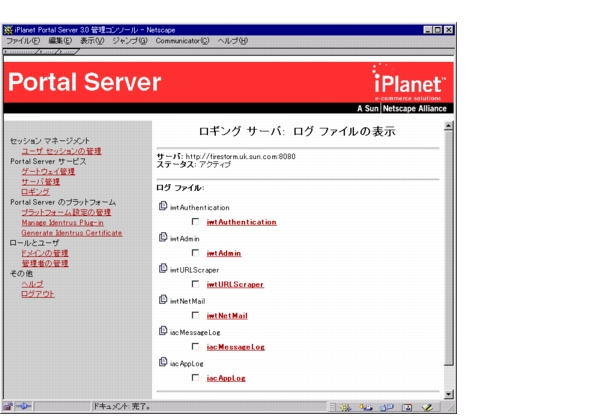Image resolution: width=610 pixels, height=416 pixels.
Task: Click the scroll up arrow of content pane
Action: click(x=449, y=126)
